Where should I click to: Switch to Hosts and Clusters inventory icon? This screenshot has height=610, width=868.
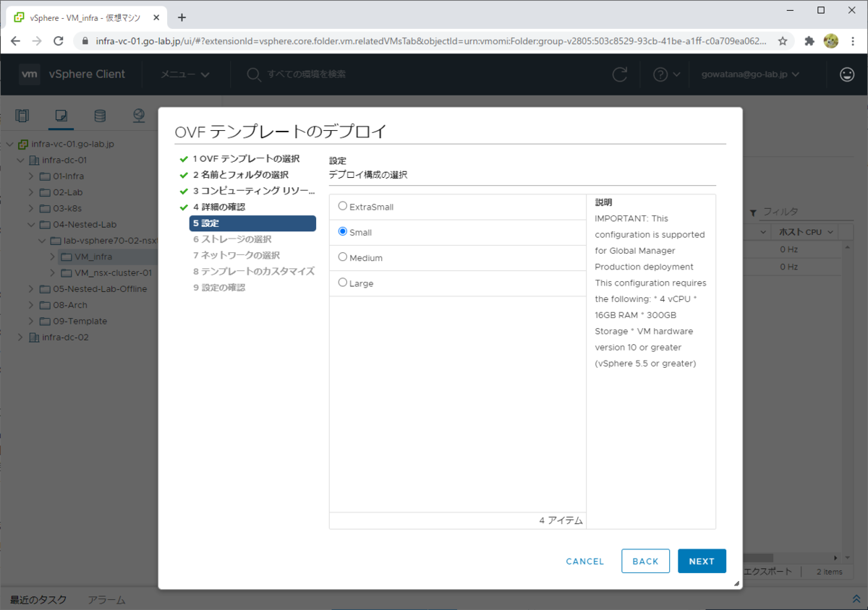[x=22, y=115]
